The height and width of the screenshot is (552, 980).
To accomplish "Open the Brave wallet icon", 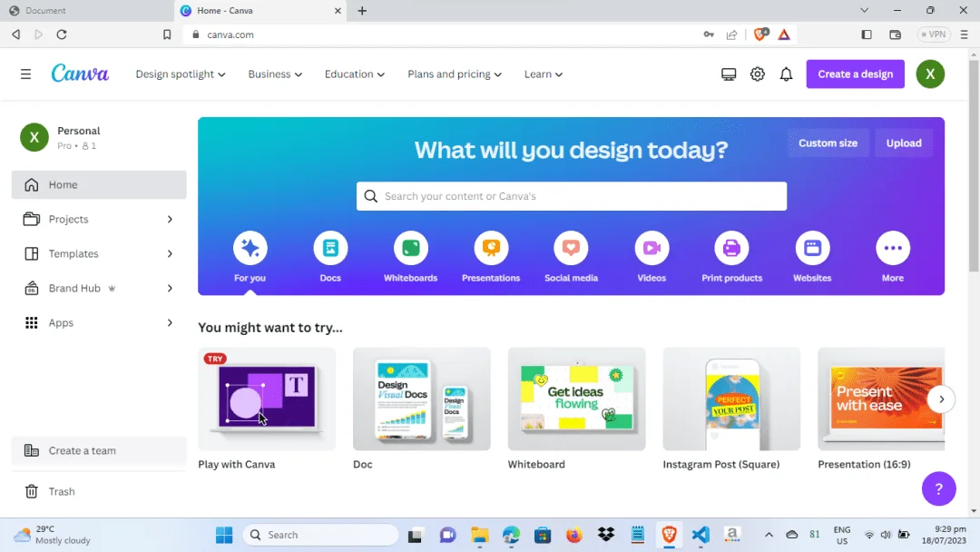I will coord(895,34).
